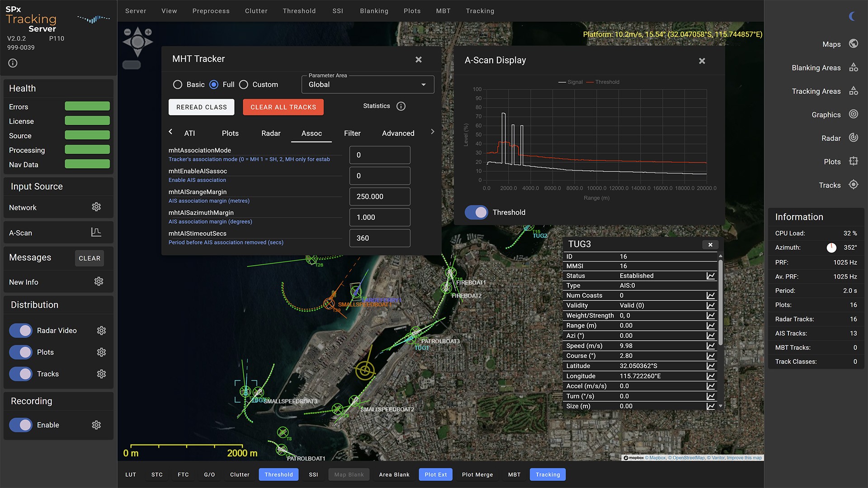Switch to the Radar tab
Viewport: 868px width, 488px height.
point(271,133)
